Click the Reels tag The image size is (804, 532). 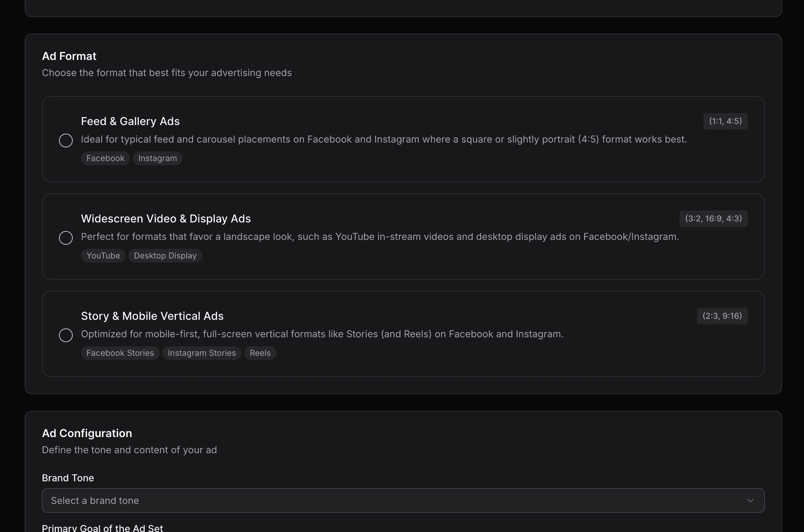pyautogui.click(x=260, y=353)
